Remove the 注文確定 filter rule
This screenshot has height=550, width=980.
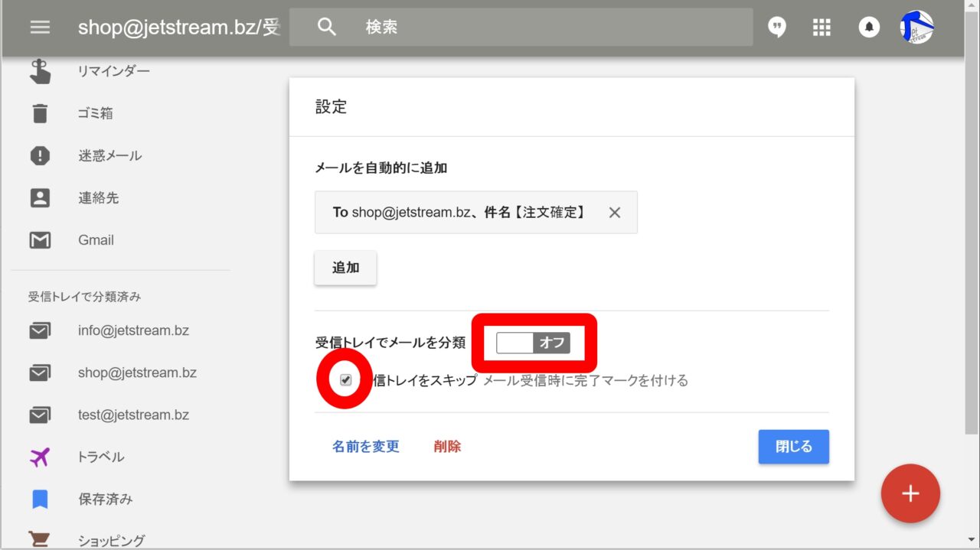pos(614,213)
